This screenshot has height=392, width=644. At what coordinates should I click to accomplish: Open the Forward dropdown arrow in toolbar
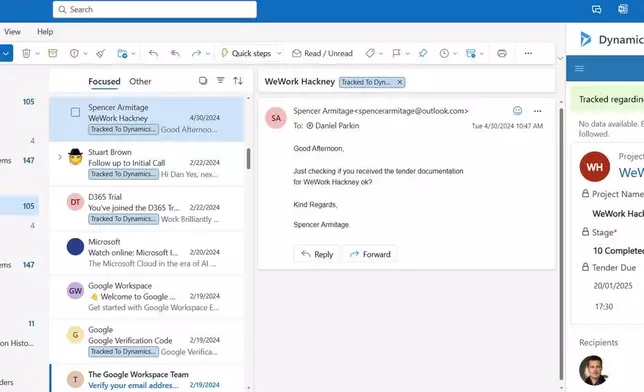coord(208,54)
